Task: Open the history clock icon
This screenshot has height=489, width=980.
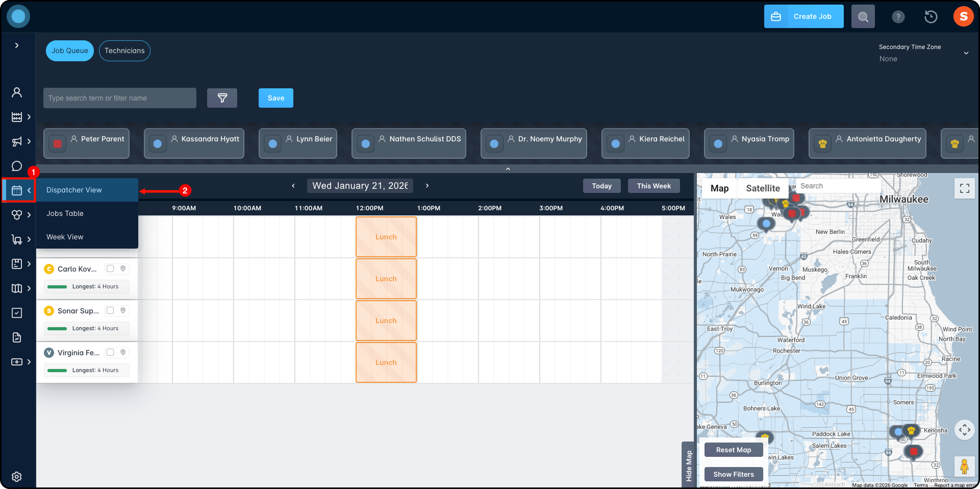Action: [931, 17]
